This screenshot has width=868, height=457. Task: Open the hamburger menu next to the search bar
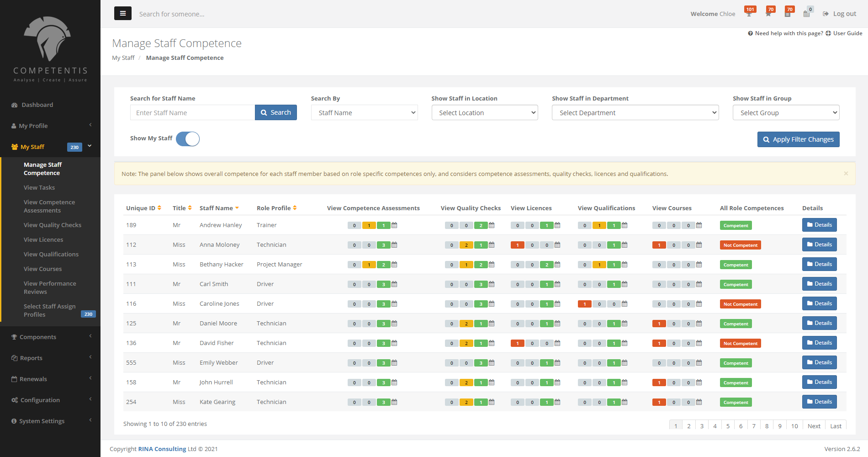(x=122, y=13)
